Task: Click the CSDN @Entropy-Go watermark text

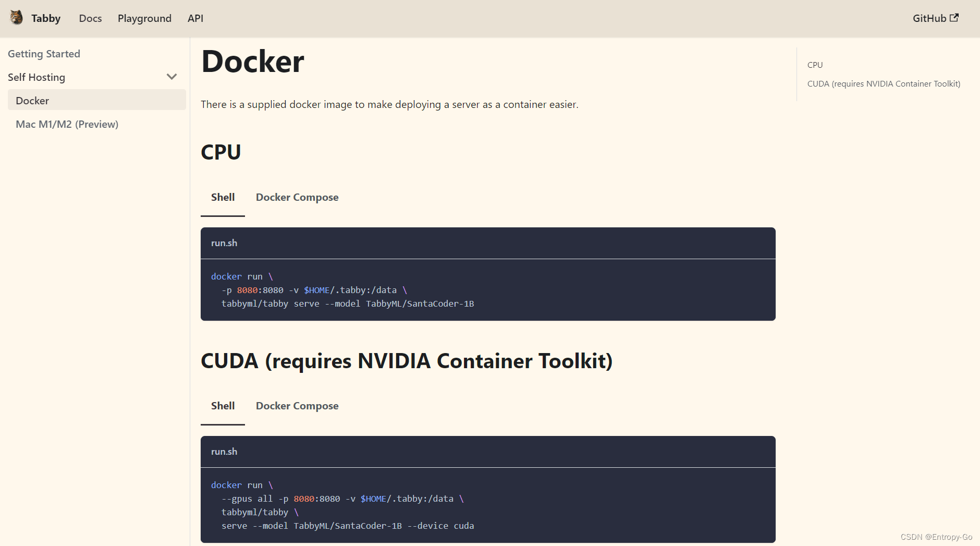Action: coord(936,537)
